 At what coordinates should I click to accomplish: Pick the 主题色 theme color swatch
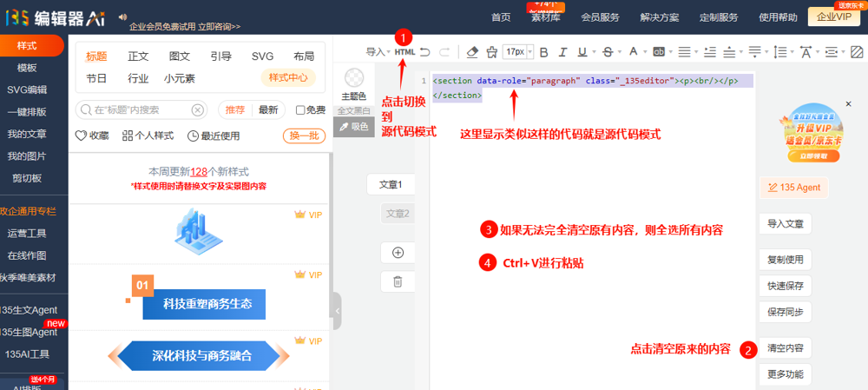tap(354, 80)
